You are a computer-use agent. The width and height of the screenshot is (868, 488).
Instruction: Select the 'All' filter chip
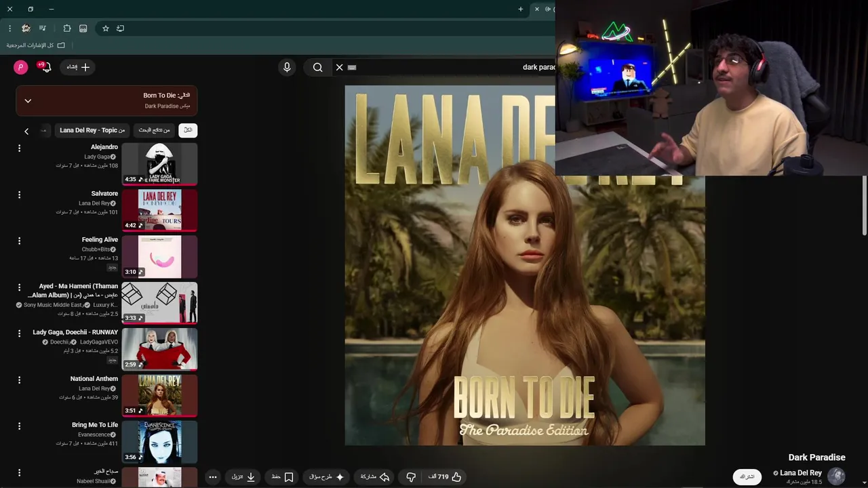click(x=188, y=130)
